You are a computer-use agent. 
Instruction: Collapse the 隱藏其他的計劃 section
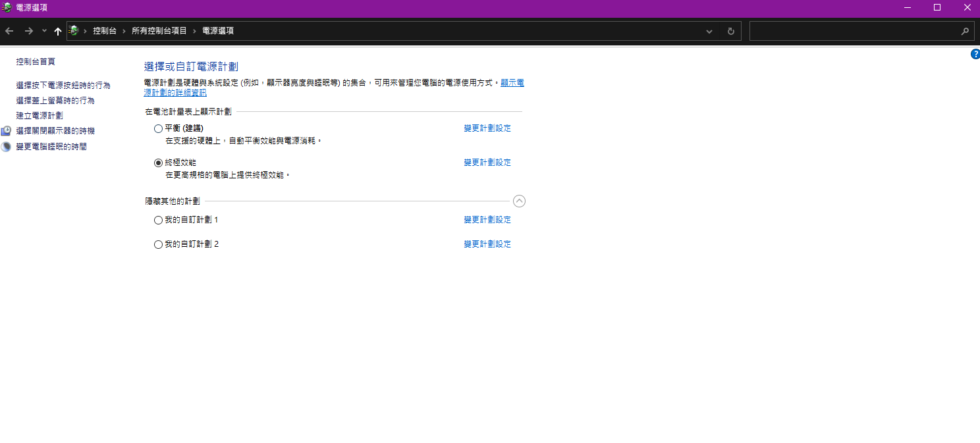tap(519, 201)
